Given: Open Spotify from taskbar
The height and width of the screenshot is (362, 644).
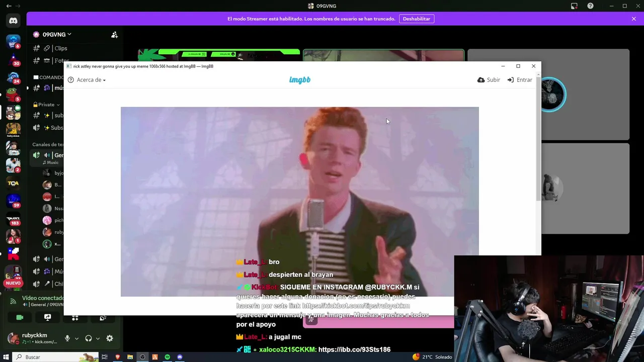Looking at the screenshot, I should 168,357.
